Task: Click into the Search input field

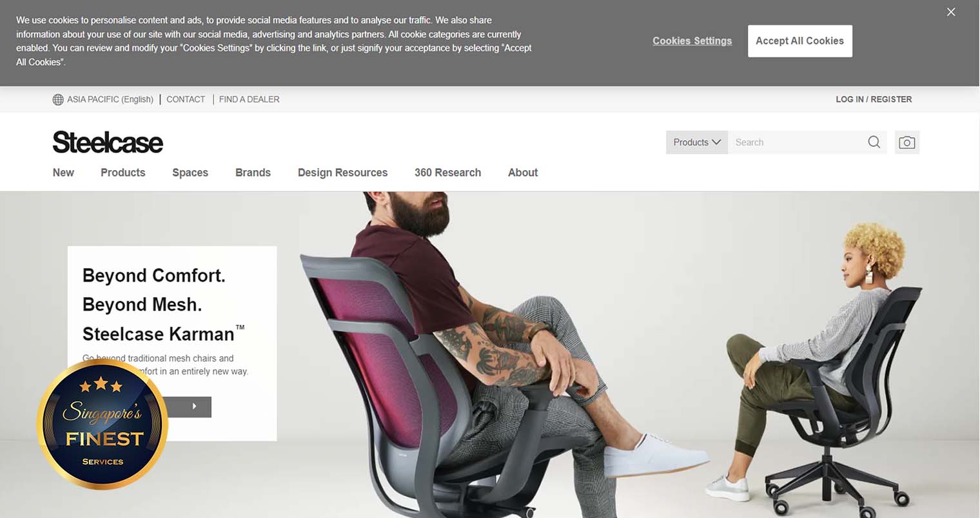Action: click(797, 142)
